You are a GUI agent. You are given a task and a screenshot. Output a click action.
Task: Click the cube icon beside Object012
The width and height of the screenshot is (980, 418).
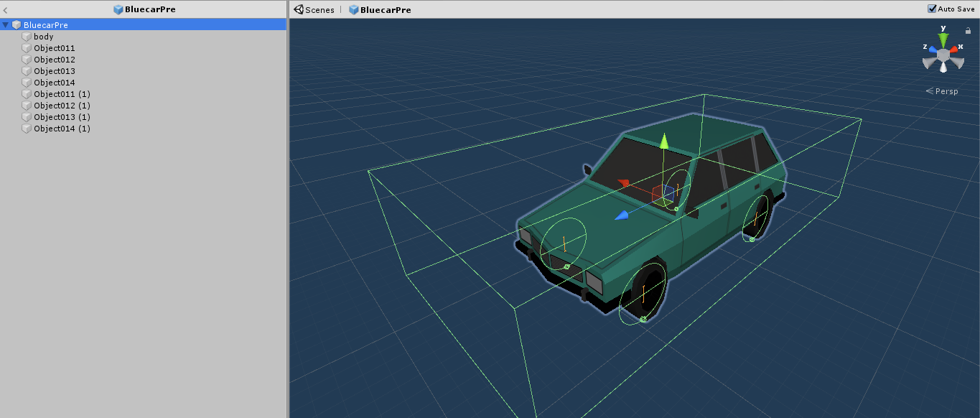pos(27,60)
